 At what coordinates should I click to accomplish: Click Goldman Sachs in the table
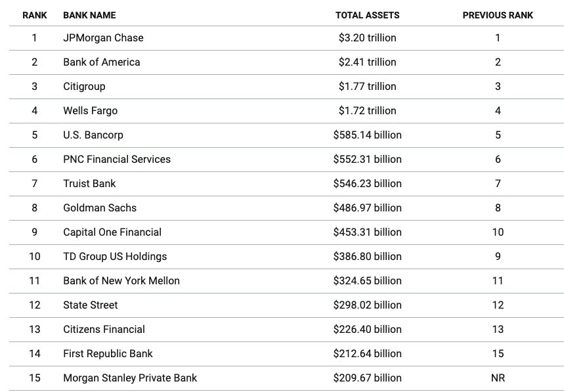pyautogui.click(x=100, y=208)
